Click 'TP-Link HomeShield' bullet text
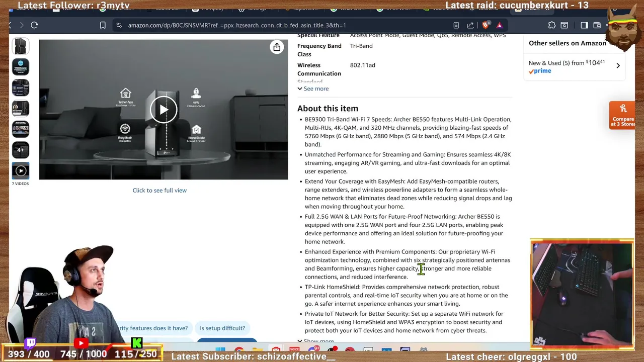The image size is (644, 362). [407, 296]
